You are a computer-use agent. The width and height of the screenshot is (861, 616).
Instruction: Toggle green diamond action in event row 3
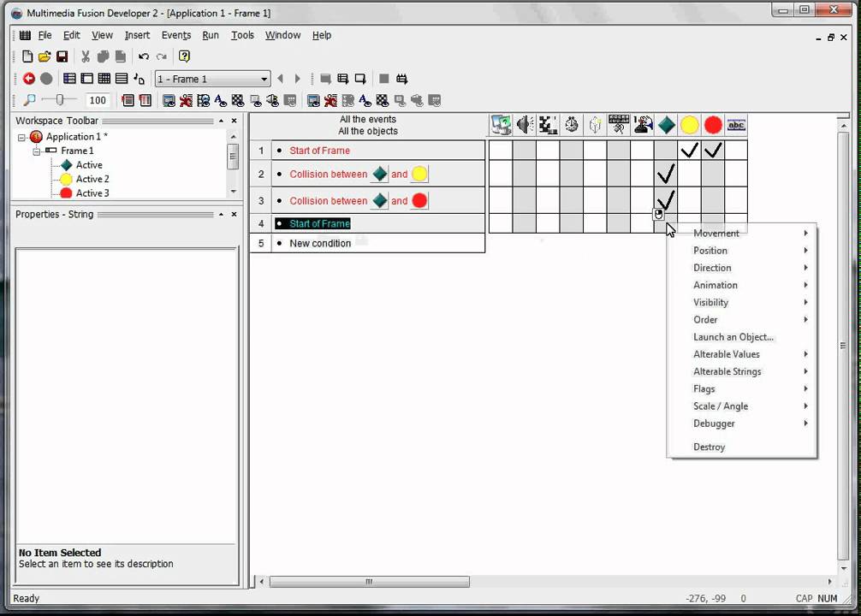coord(666,200)
